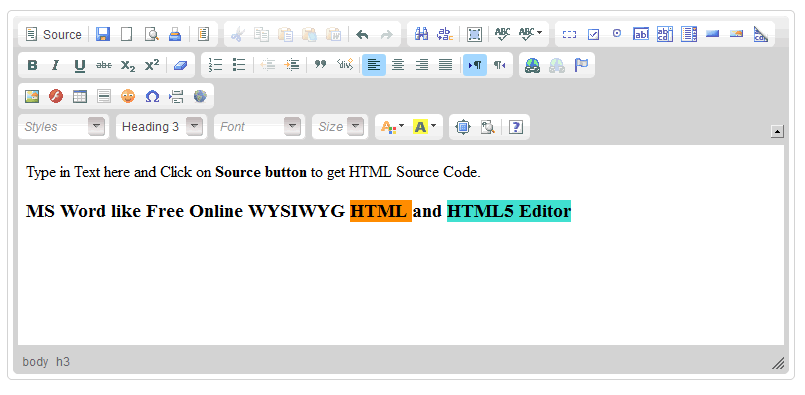The width and height of the screenshot is (805, 395).
Task: Save the document with the floppy disk icon
Action: (x=103, y=34)
